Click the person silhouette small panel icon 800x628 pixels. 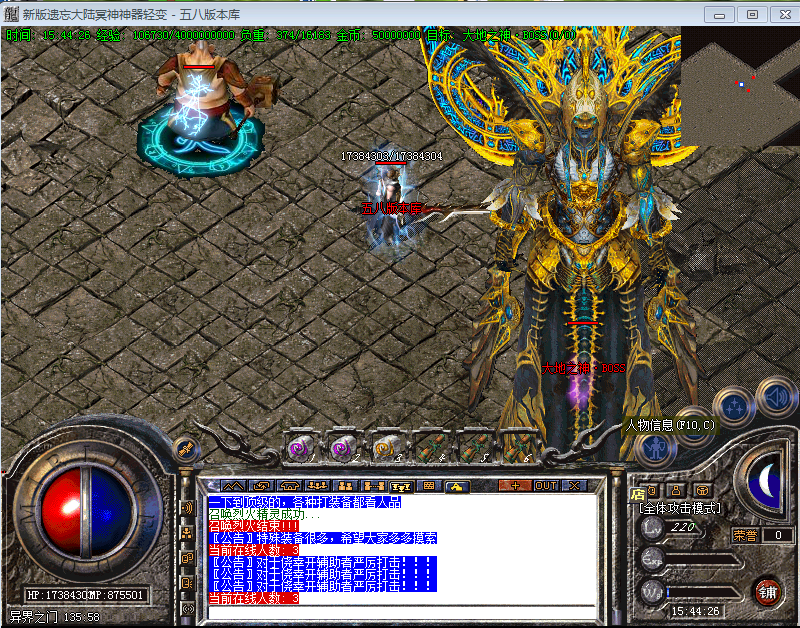pos(676,491)
